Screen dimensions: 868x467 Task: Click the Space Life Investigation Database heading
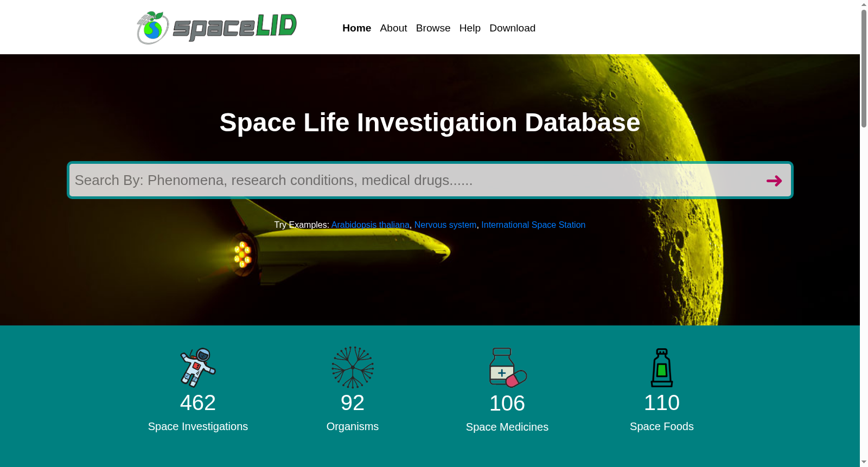click(430, 123)
